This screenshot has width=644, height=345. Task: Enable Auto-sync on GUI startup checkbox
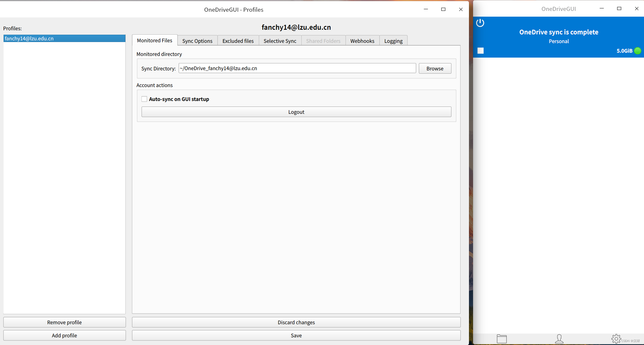coord(144,99)
